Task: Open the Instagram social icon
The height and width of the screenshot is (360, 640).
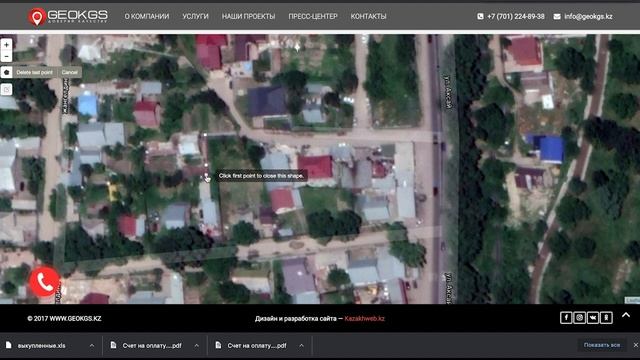Action: point(579,318)
